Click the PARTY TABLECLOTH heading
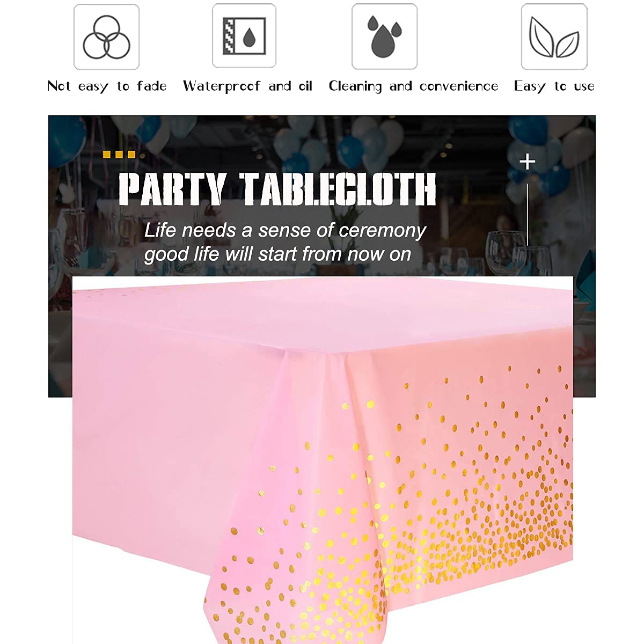Image resolution: width=644 pixels, height=644 pixels. coord(277,189)
